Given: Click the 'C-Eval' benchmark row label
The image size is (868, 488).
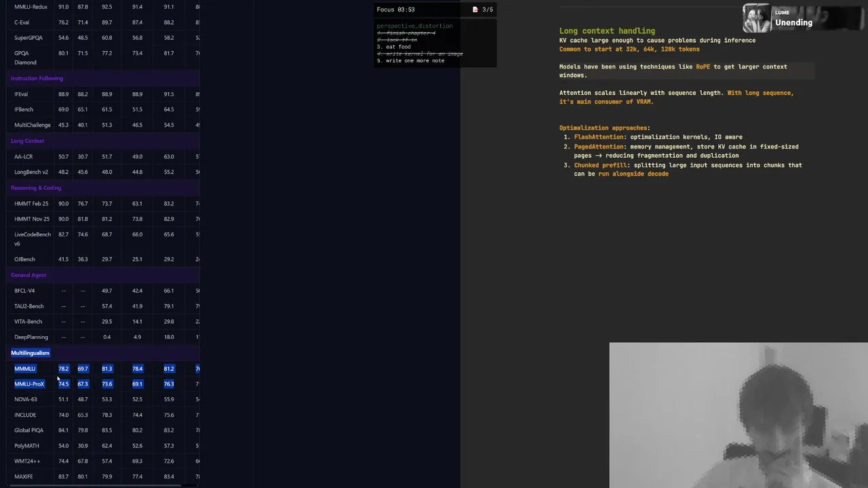Looking at the screenshot, I should (x=22, y=22).
